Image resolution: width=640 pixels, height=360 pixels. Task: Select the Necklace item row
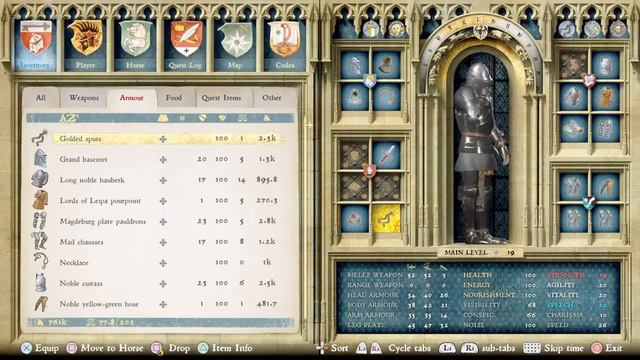(x=169, y=262)
